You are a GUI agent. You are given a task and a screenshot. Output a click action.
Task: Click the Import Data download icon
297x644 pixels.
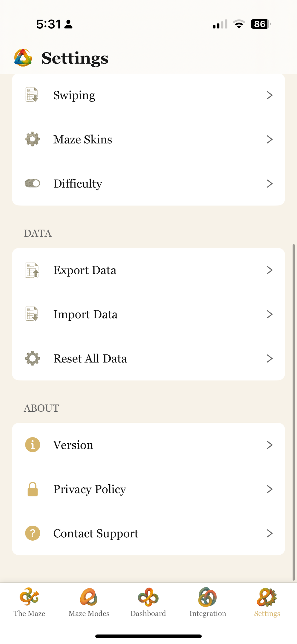pos(32,314)
